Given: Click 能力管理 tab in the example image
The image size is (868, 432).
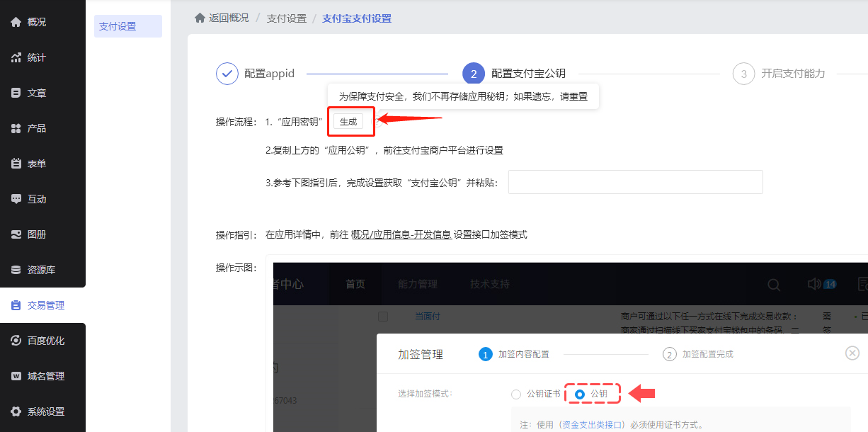Looking at the screenshot, I should tap(418, 284).
